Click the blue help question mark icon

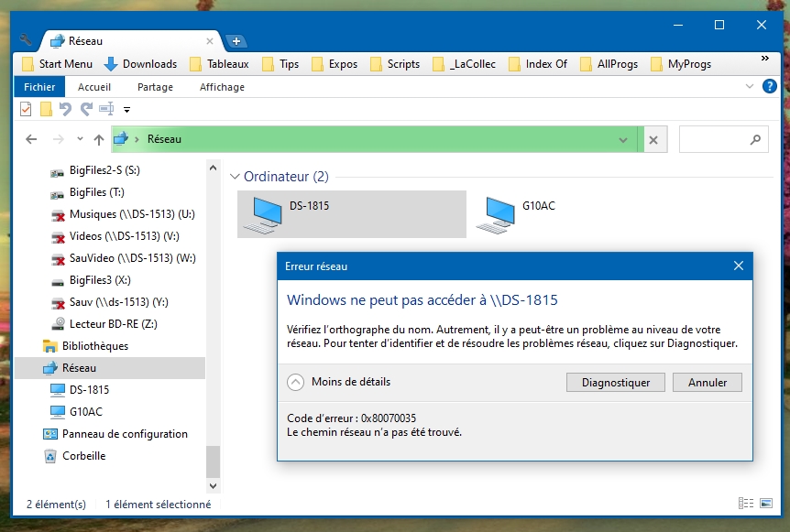[x=769, y=86]
